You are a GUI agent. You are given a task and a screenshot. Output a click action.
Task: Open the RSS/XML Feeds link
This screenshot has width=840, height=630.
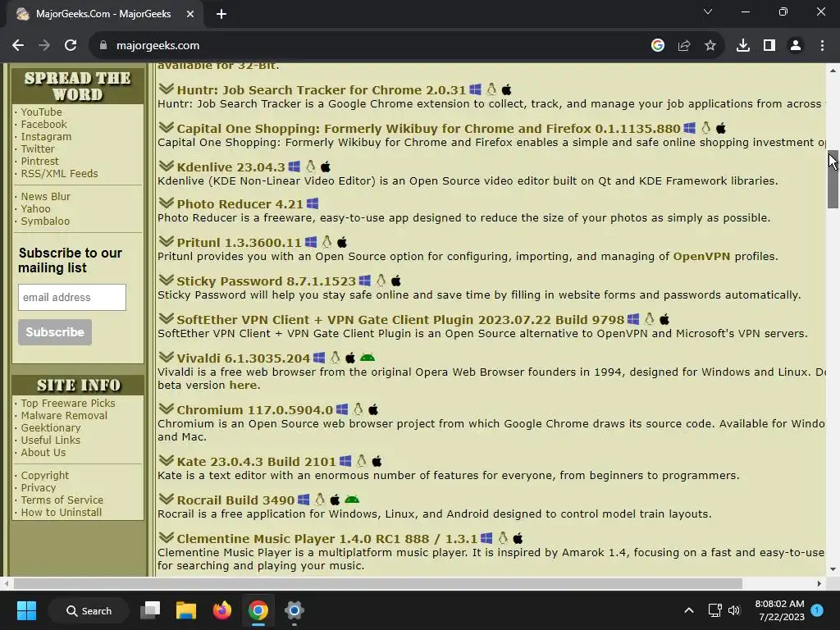[x=59, y=174]
